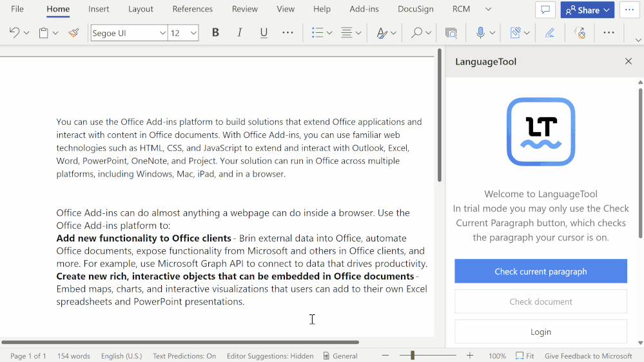Click the Reuse Files icon

click(451, 33)
